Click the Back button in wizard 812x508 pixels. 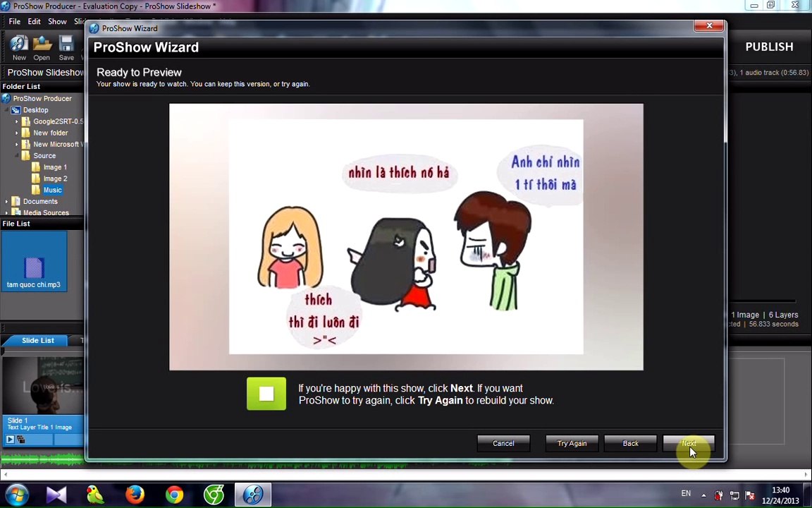pyautogui.click(x=630, y=443)
